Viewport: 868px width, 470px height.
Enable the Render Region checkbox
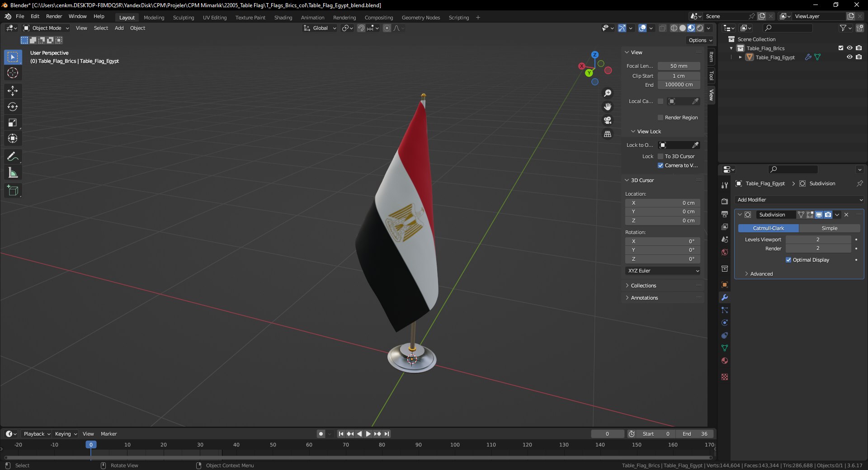pos(660,117)
